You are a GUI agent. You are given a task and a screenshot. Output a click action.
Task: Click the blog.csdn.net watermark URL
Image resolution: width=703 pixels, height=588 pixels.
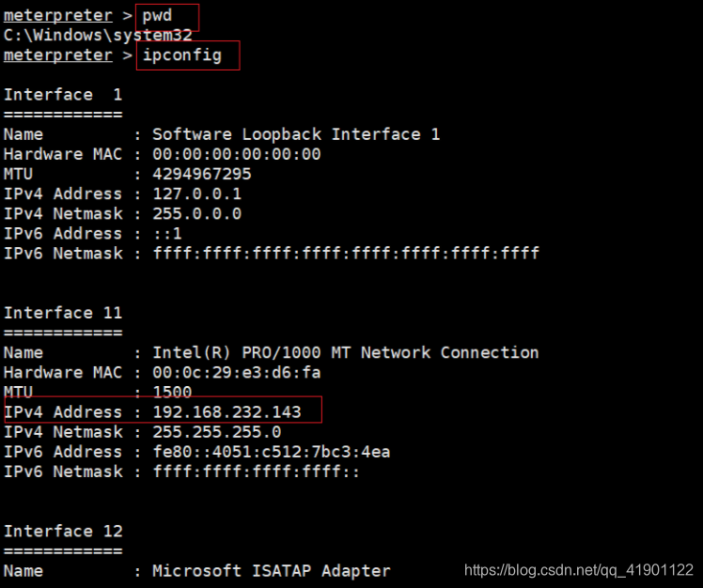click(x=579, y=570)
